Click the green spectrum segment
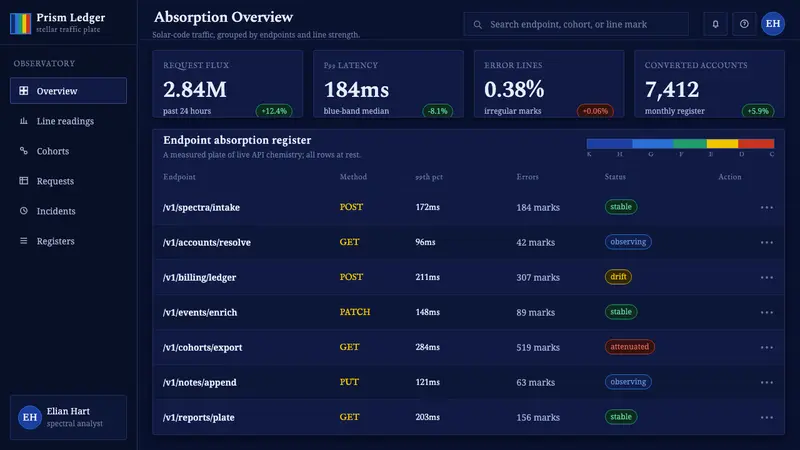This screenshot has height=450, width=800. pos(690,144)
